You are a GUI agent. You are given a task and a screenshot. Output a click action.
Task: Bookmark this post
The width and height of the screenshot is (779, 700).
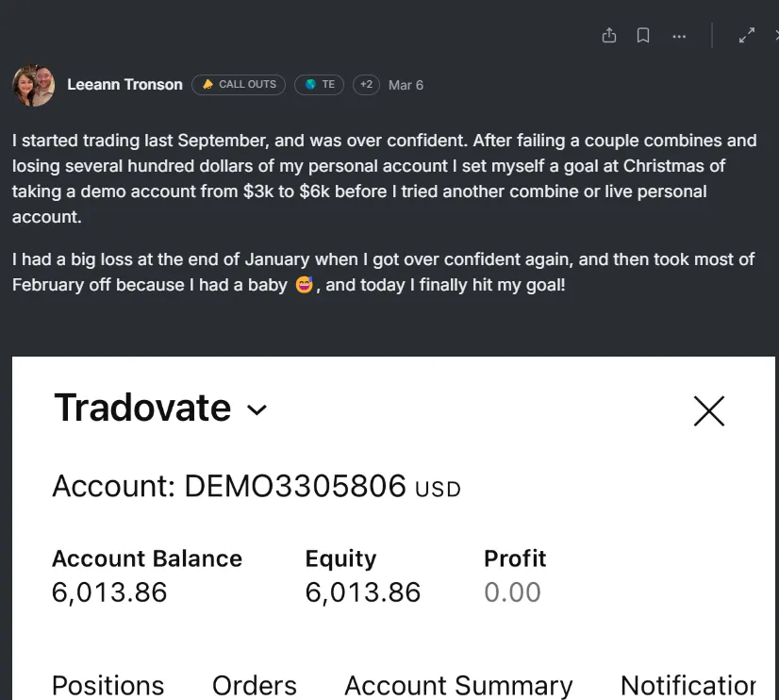coord(643,35)
